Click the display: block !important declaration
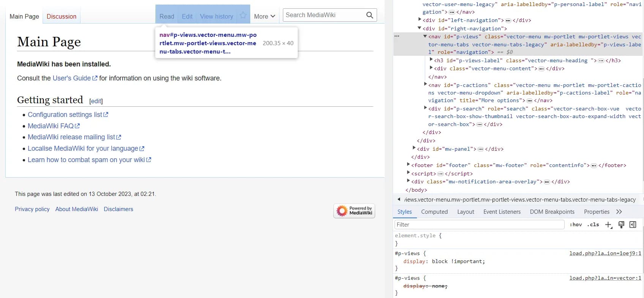This screenshot has height=298, width=644. 444,262
